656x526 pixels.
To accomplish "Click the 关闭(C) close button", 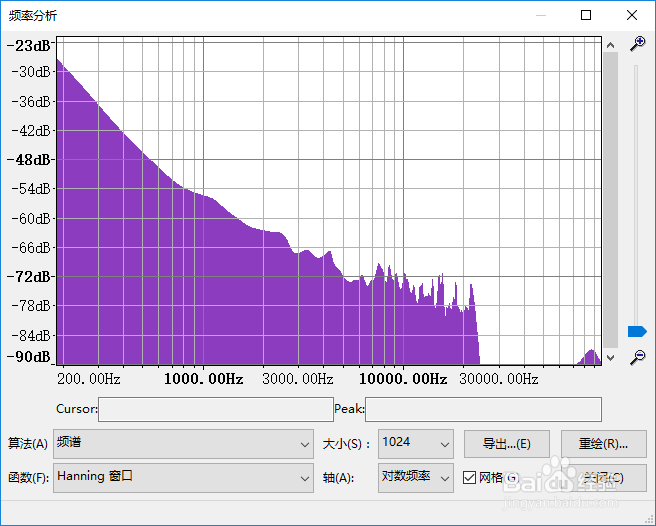I will click(603, 477).
